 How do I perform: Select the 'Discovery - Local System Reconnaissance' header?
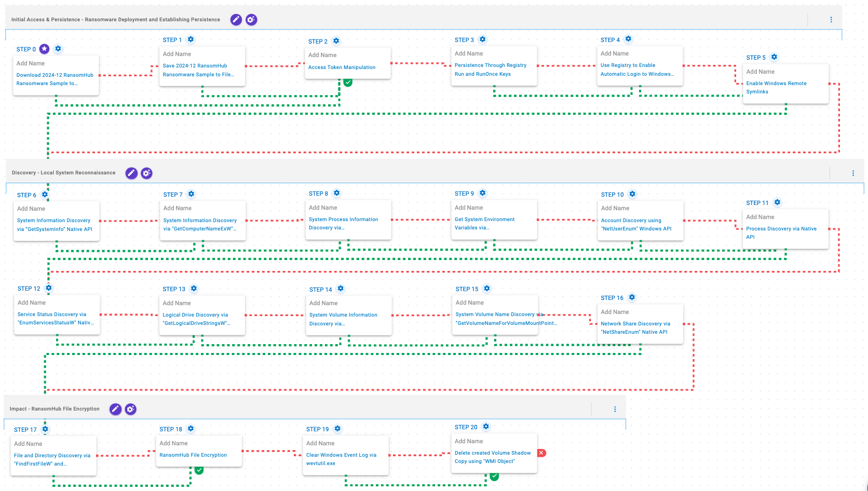(x=64, y=173)
